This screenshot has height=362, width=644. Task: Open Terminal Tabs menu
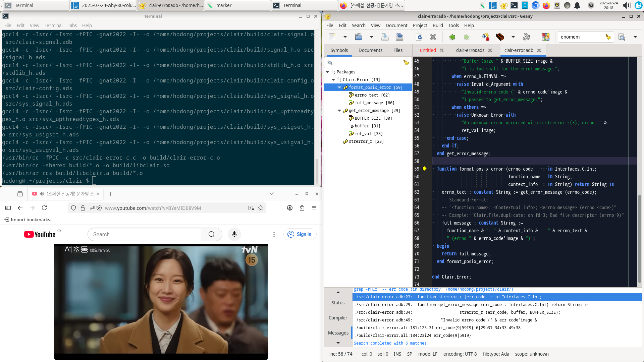tap(72, 25)
